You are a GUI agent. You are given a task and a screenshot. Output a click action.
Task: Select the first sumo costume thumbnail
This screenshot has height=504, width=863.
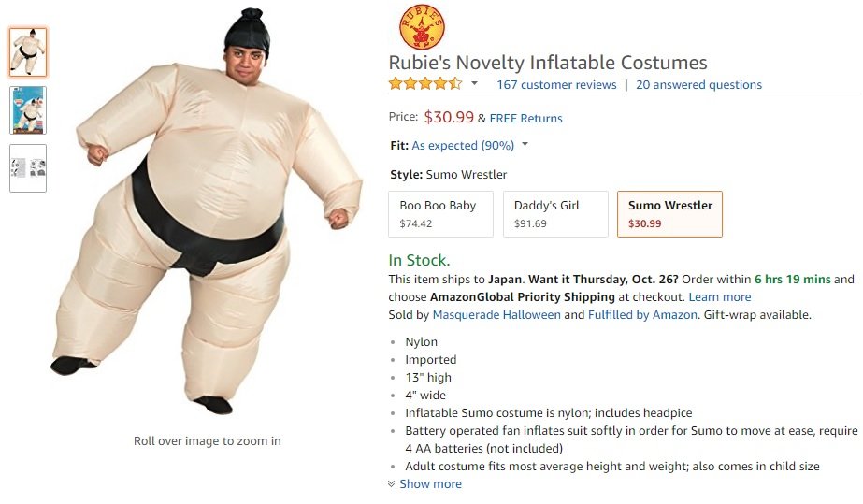click(x=28, y=52)
